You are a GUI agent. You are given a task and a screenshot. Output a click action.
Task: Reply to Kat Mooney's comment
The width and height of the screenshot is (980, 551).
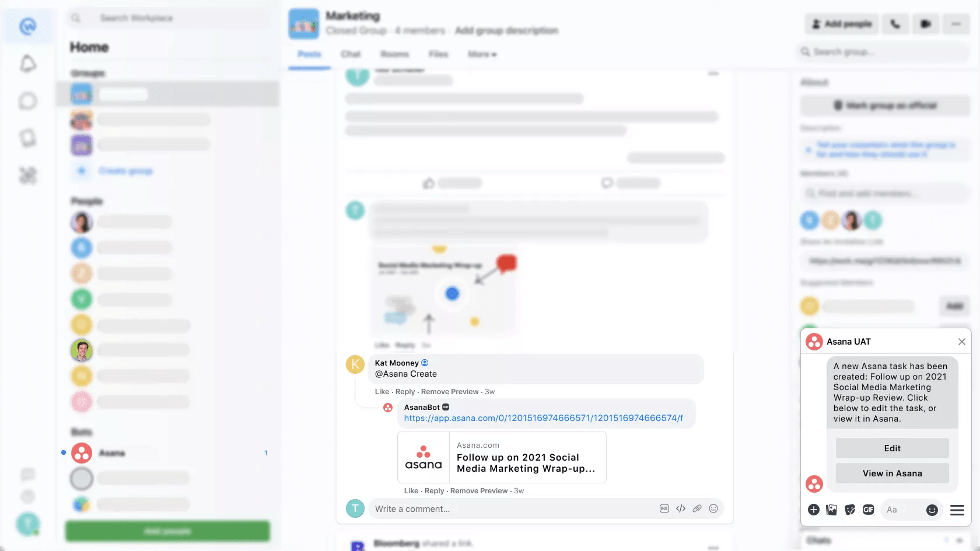click(405, 392)
